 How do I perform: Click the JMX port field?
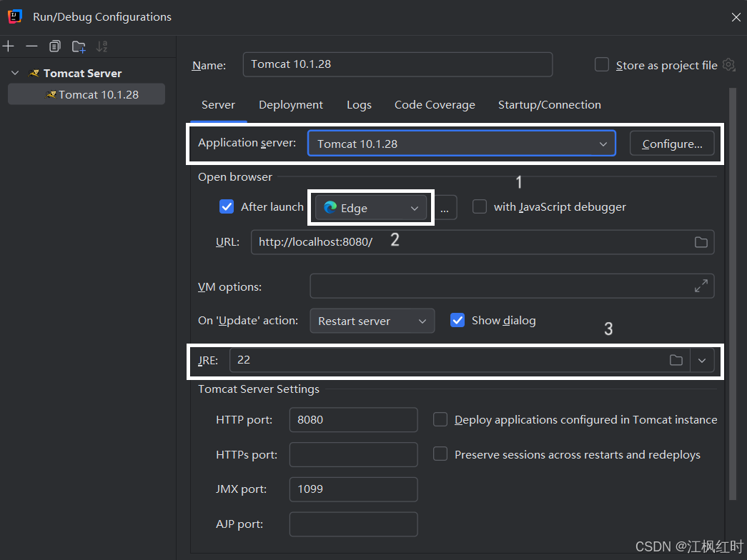tap(354, 489)
